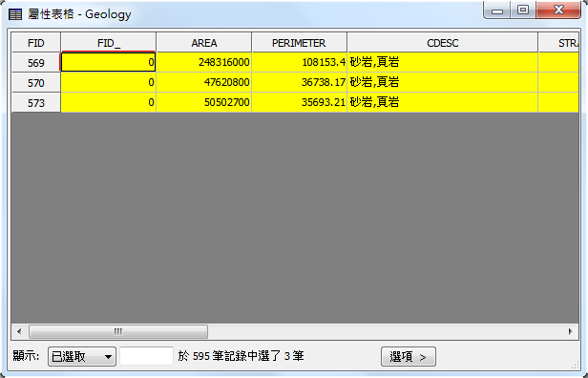Click AREA cell 248316000

click(204, 62)
